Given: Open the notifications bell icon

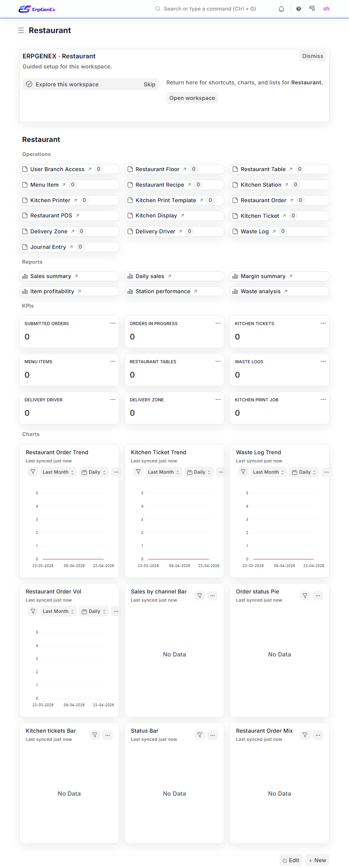Looking at the screenshot, I should [x=281, y=9].
